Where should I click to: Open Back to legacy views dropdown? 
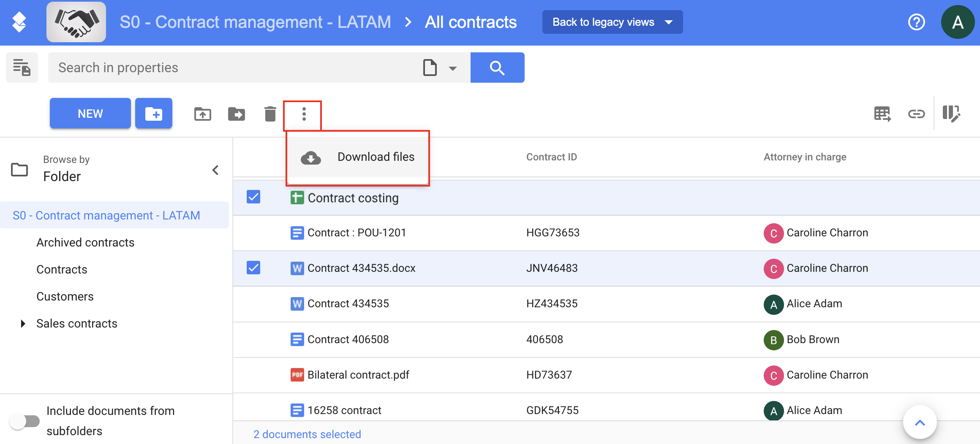click(x=612, y=22)
